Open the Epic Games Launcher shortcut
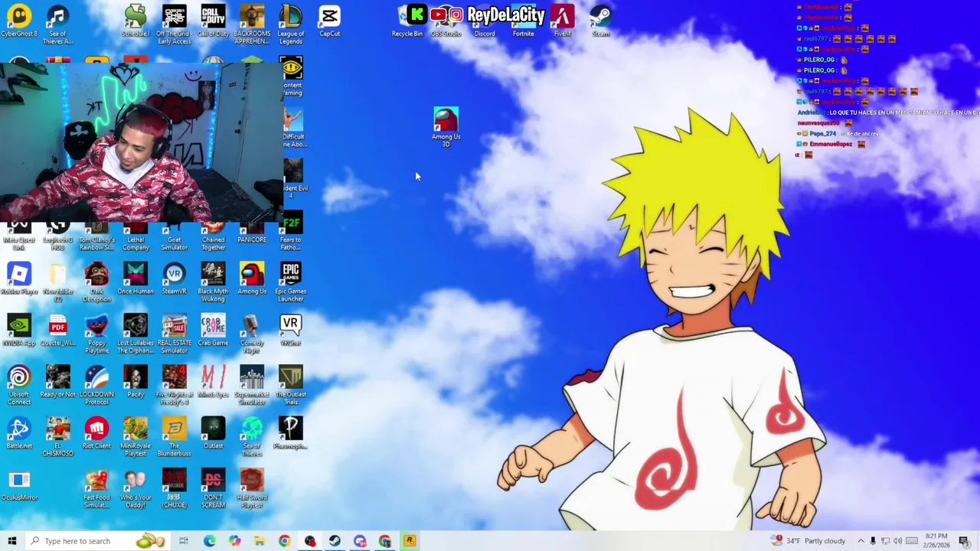The image size is (980, 551). click(x=291, y=282)
